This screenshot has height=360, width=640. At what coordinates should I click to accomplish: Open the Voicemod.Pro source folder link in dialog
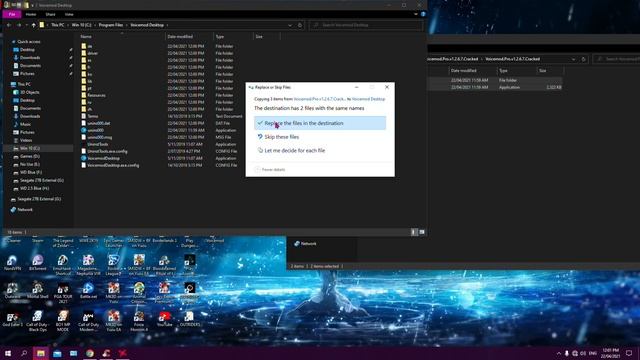point(320,99)
